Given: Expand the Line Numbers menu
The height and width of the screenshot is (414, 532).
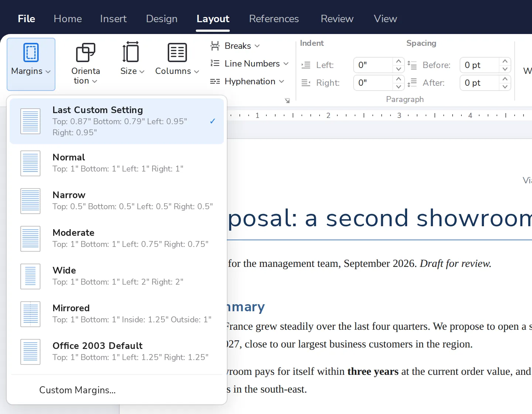Looking at the screenshot, I should click(249, 64).
